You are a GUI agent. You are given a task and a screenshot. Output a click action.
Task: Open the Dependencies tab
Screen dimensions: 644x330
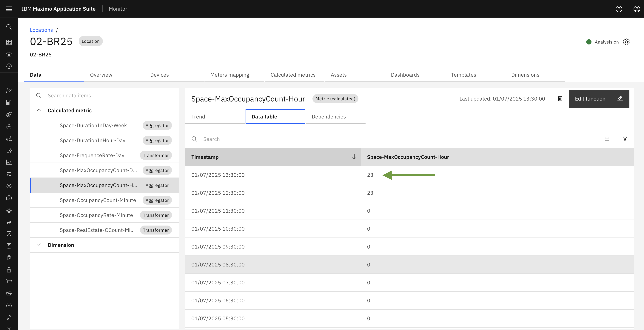(335, 116)
